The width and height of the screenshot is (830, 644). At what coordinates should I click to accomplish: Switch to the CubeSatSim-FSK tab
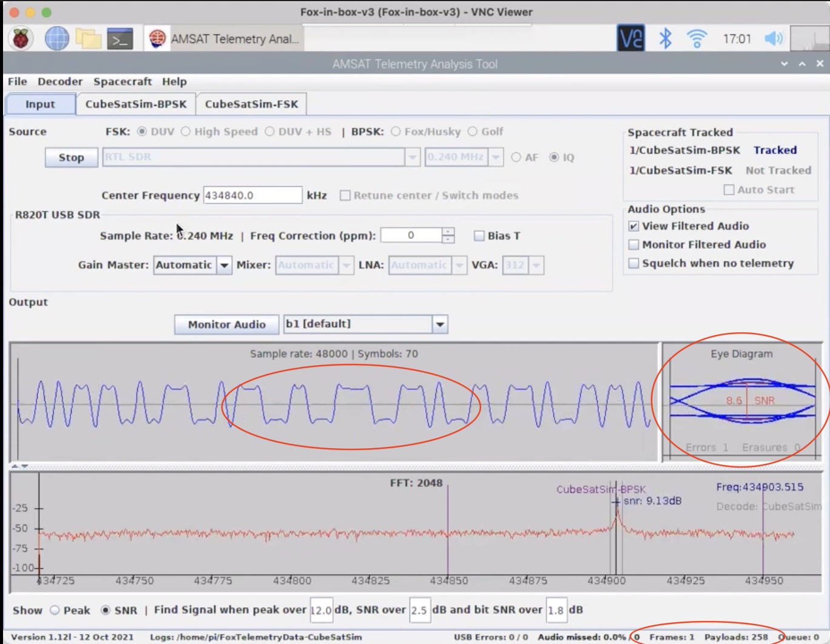pyautogui.click(x=251, y=104)
